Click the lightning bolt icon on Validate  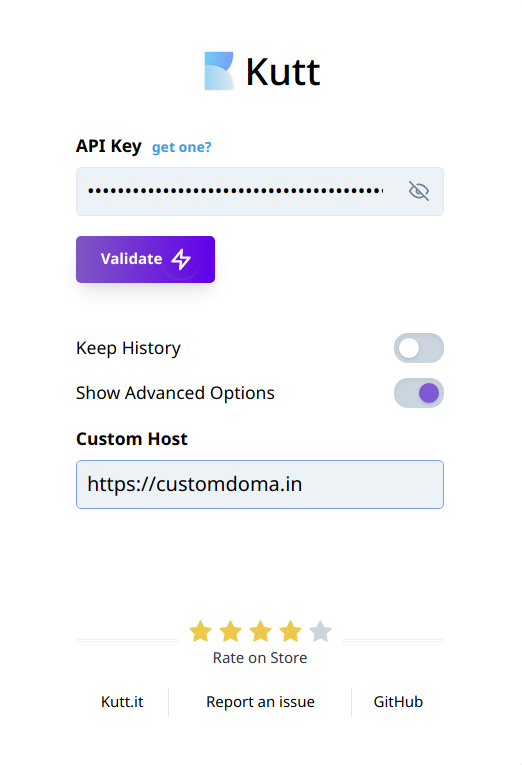181,259
